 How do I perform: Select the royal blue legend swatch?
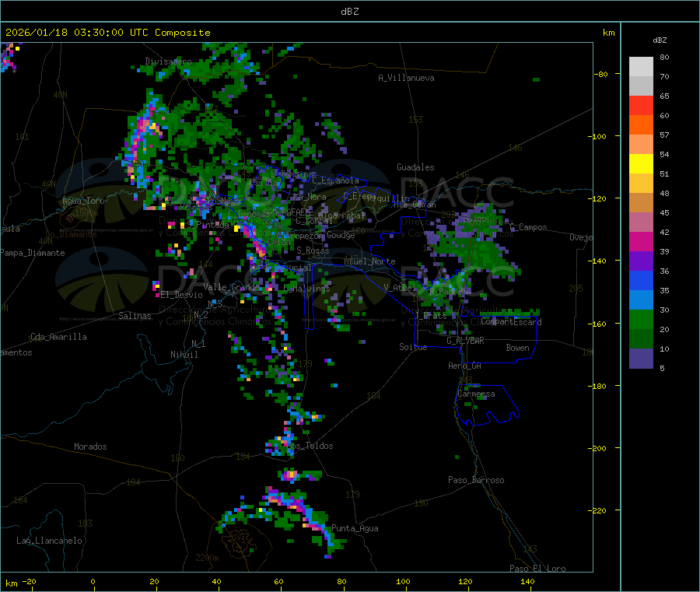tap(641, 280)
